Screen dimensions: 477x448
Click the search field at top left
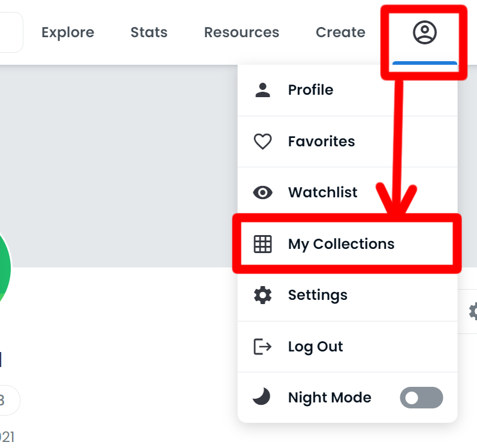[11, 32]
